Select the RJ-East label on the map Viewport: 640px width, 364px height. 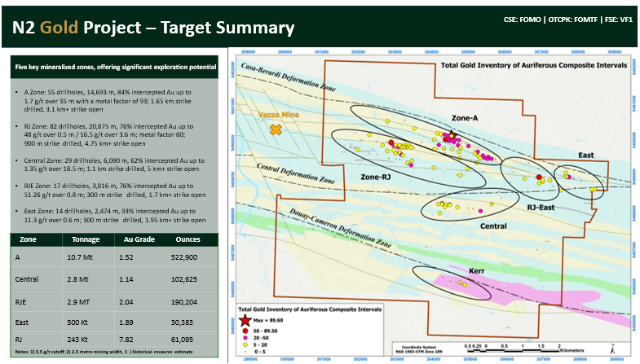click(x=541, y=208)
